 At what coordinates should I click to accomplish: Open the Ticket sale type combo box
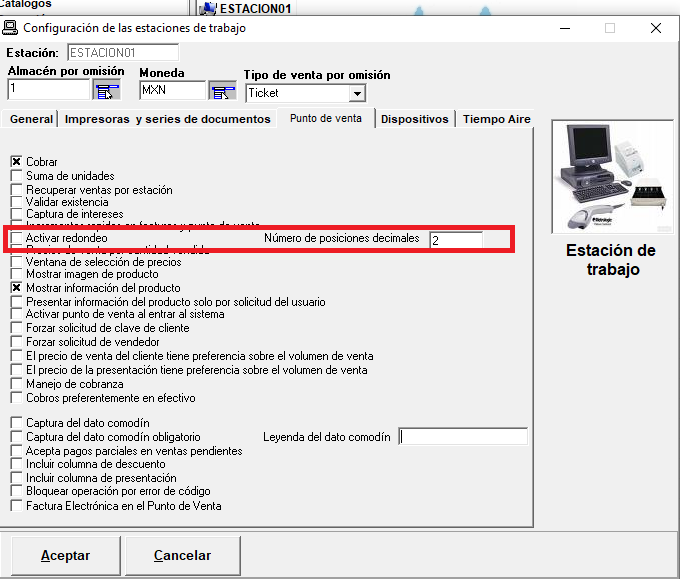coord(306,93)
